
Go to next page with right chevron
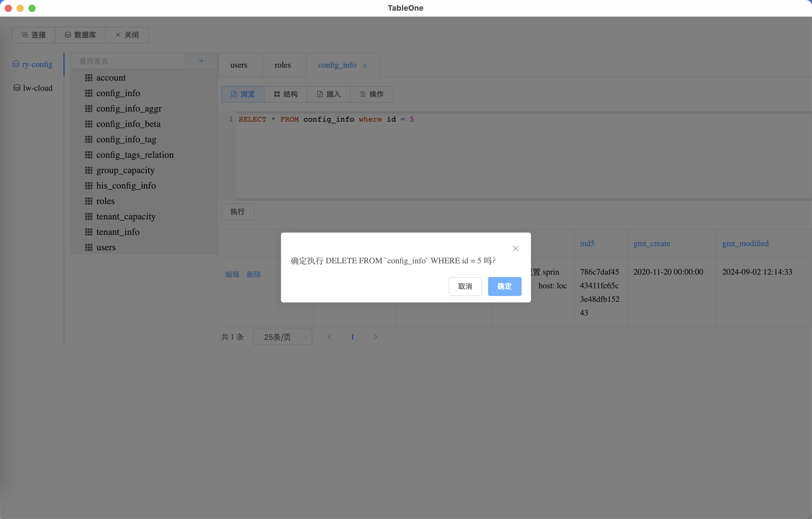pyautogui.click(x=375, y=337)
